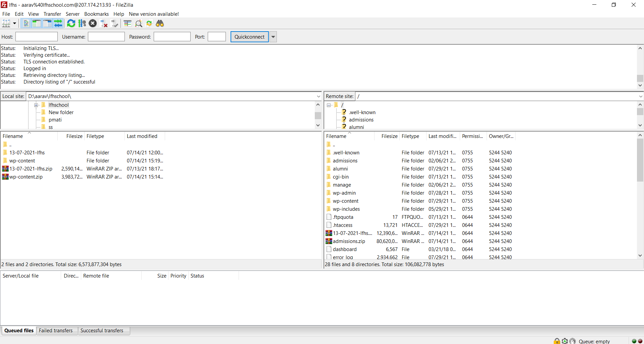Select remote wp-admin folder icon
The height and width of the screenshot is (344, 644).
(329, 193)
